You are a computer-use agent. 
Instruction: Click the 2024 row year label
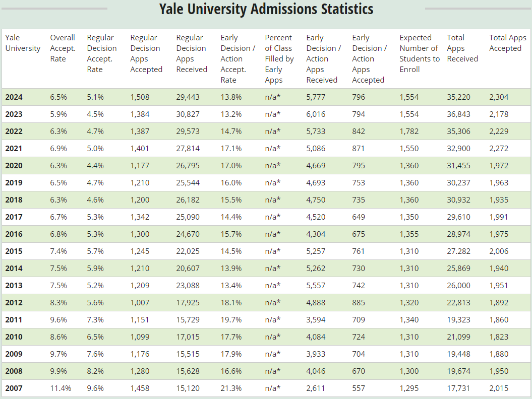pos(14,97)
